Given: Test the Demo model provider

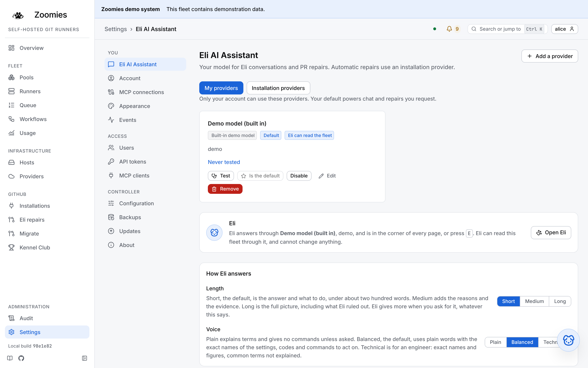Looking at the screenshot, I should tap(221, 176).
